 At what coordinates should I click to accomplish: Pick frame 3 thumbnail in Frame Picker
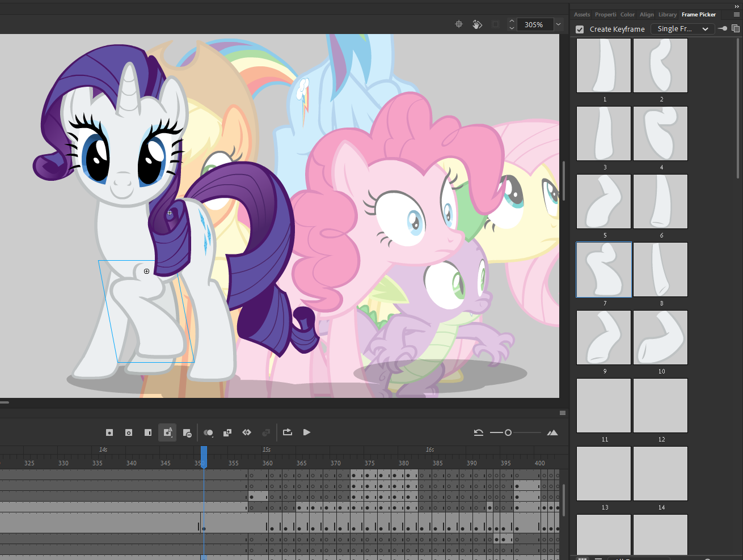(604, 133)
